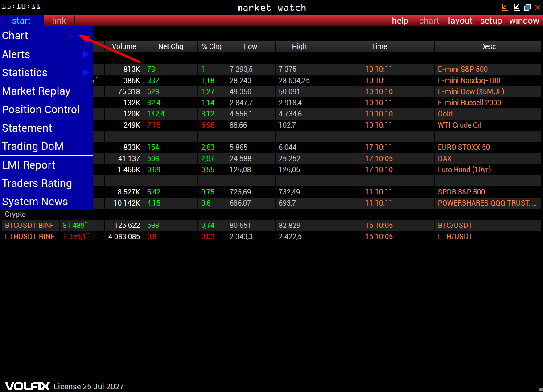This screenshot has width=543, height=392.
Task: Click BTCUSDT last price 81 489
Action: (75, 225)
